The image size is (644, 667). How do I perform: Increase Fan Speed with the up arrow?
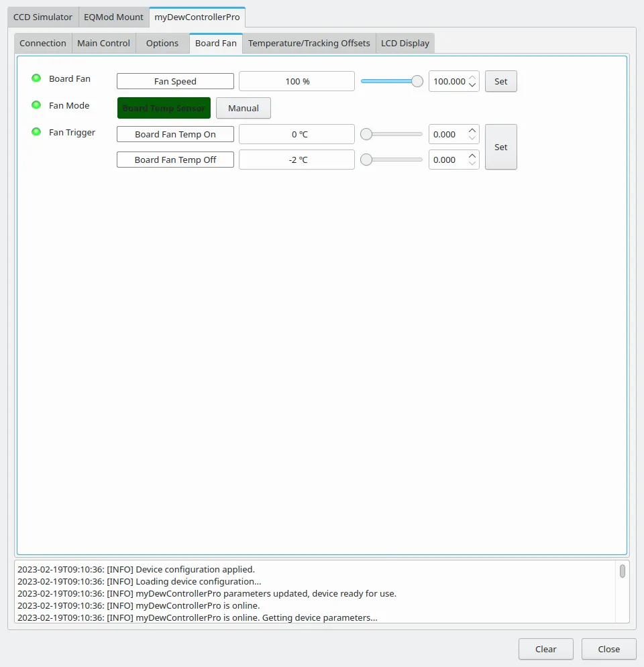(472, 78)
